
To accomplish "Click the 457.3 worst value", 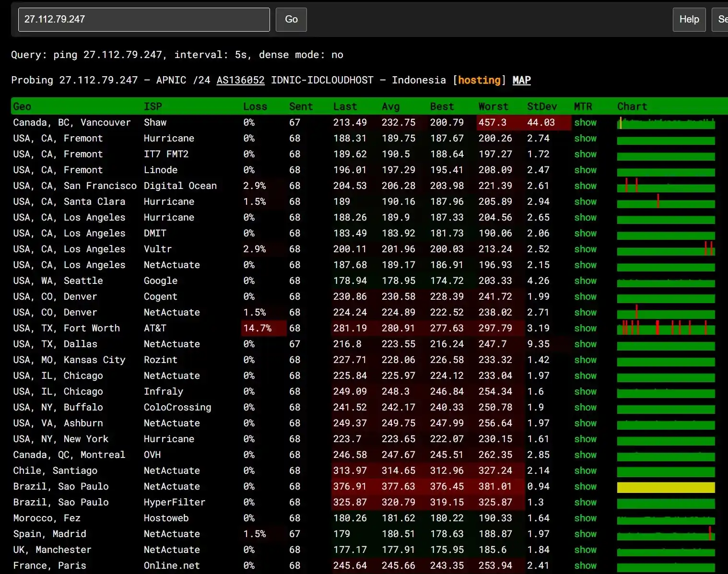I will (493, 123).
